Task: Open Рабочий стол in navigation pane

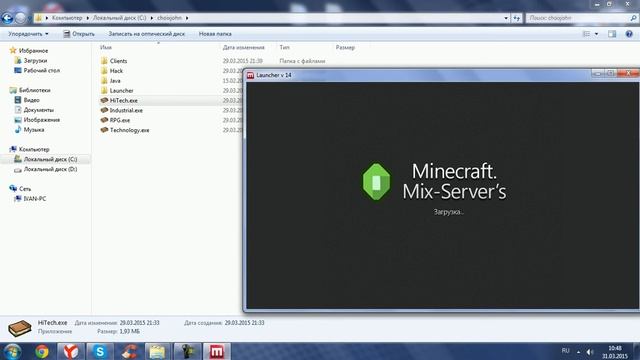Action: click(x=41, y=70)
